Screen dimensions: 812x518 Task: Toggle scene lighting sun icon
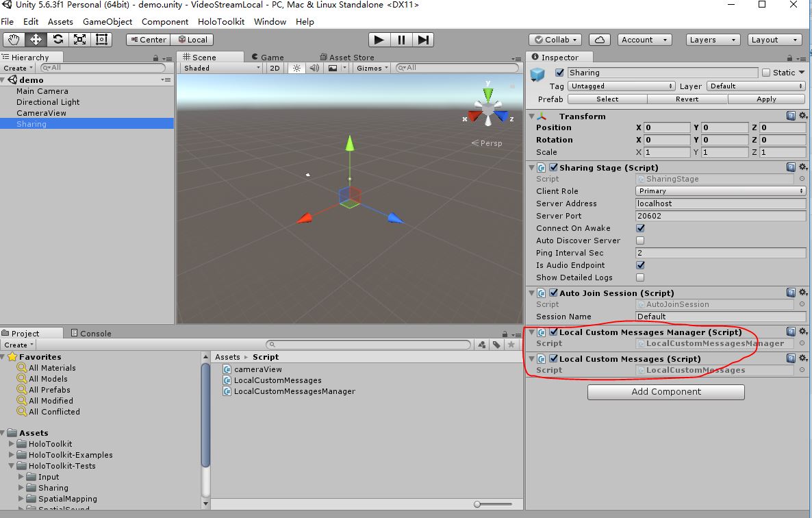point(296,68)
